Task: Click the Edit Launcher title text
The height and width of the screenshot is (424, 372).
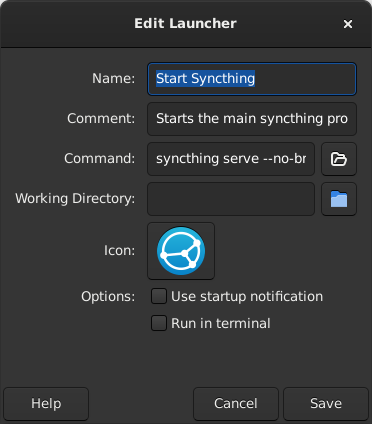Action: [x=185, y=24]
